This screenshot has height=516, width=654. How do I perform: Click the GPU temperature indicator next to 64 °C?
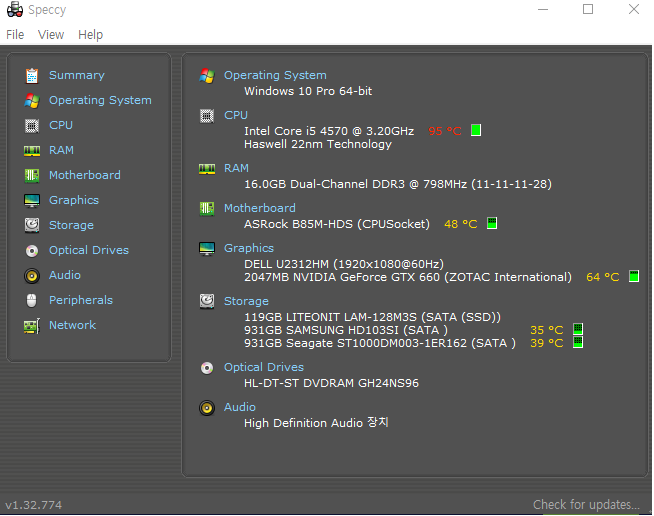coord(634,276)
